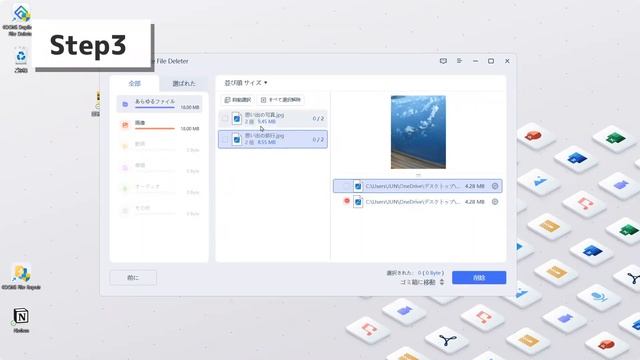Tick the checkbox on the highlighted duplicate path row

click(x=347, y=186)
